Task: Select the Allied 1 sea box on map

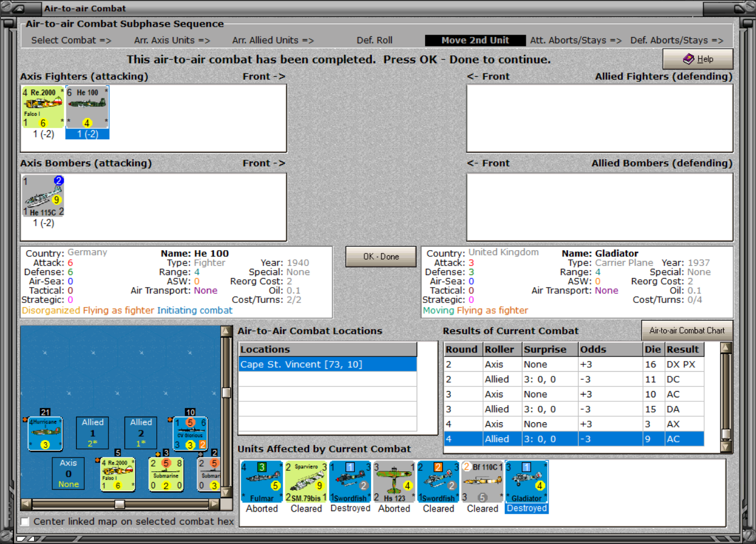Action: [x=93, y=433]
